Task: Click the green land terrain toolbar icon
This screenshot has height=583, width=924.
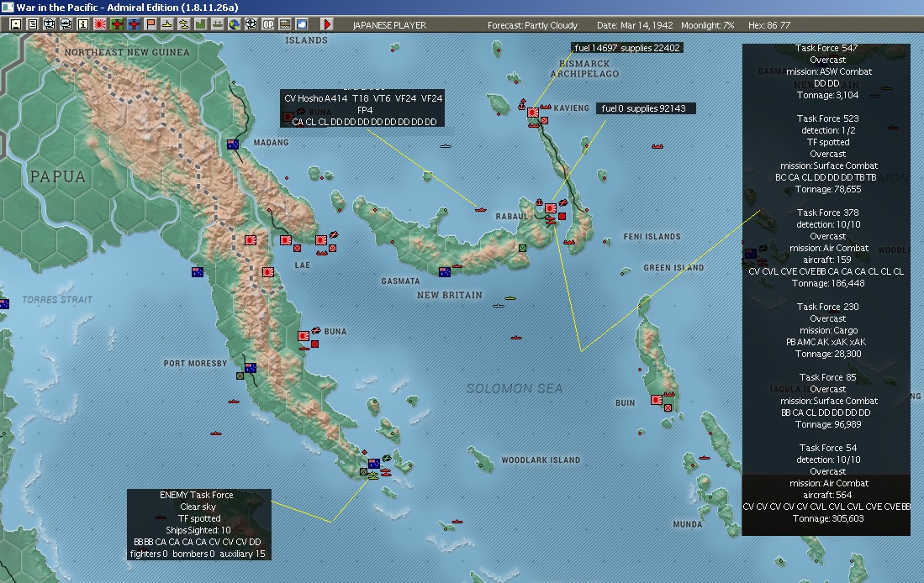Action: pos(201,24)
